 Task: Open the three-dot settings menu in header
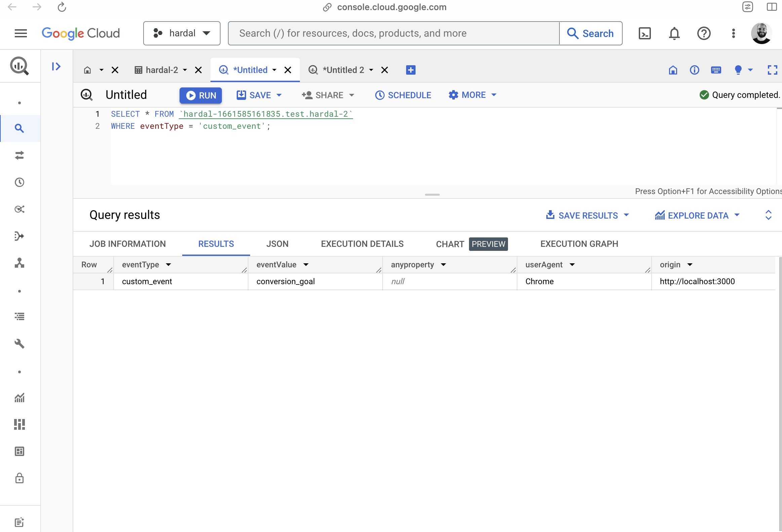(x=733, y=33)
